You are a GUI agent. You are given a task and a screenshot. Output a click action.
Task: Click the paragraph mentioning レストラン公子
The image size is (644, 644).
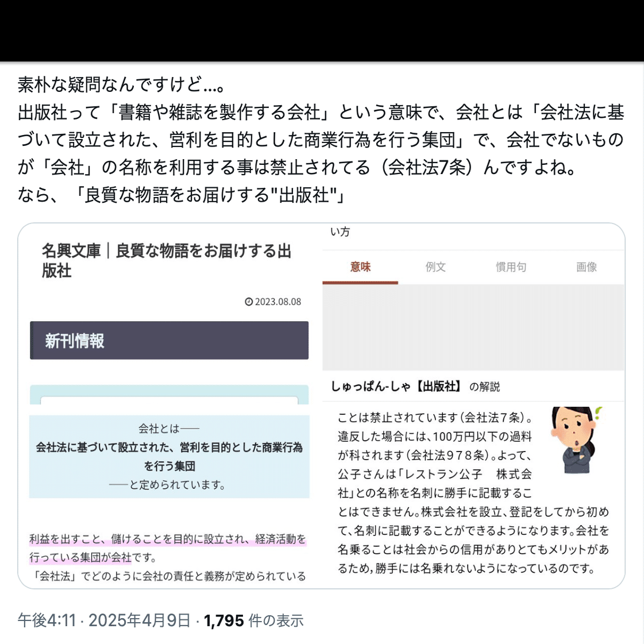(473, 493)
